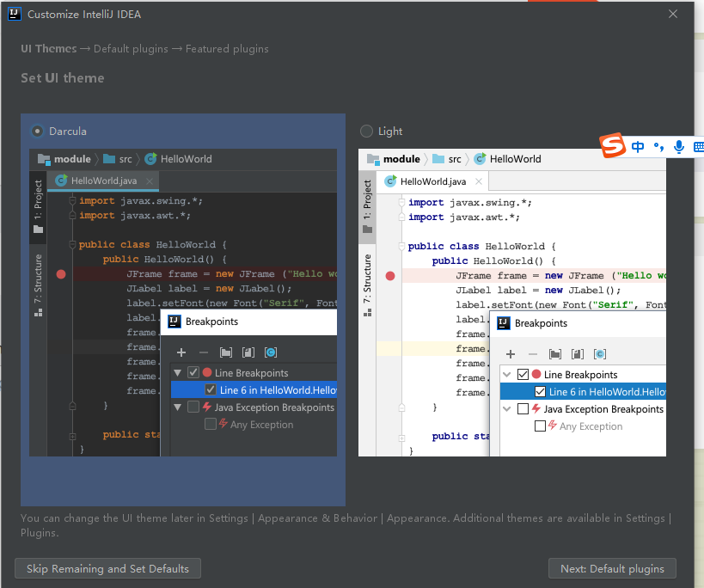Click the module folder icon in Light preview
Image resolution: width=704 pixels, height=588 pixels.
(373, 159)
